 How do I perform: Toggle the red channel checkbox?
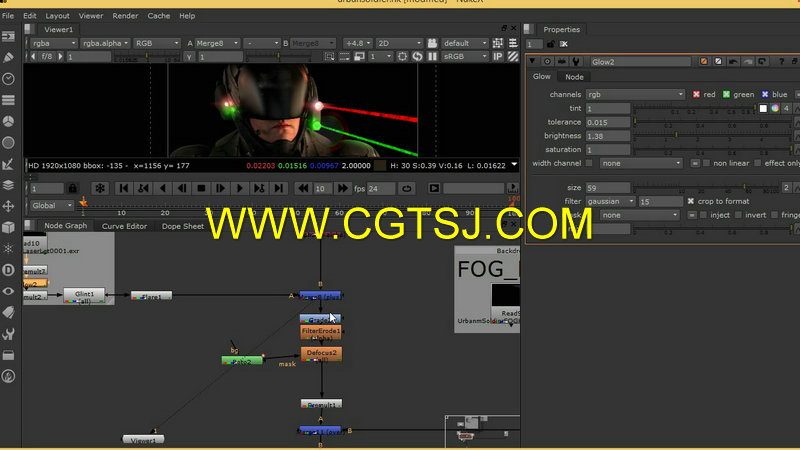(x=696, y=94)
